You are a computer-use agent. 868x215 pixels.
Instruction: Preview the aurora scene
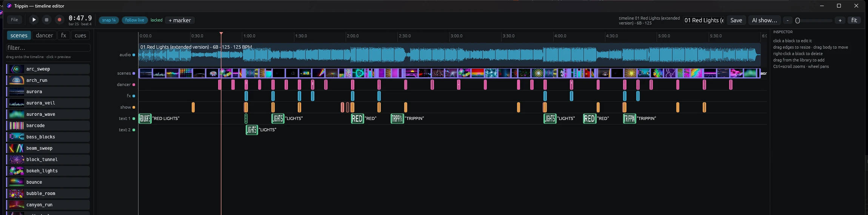tap(48, 92)
